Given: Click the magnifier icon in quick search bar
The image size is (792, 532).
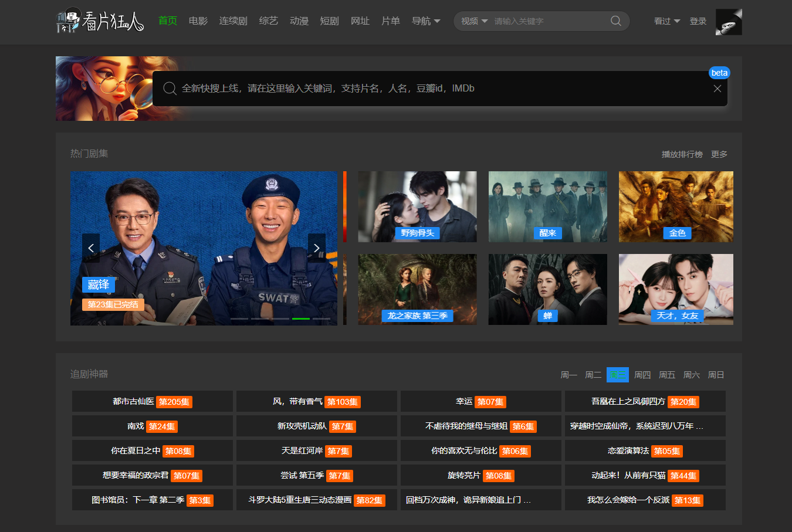Looking at the screenshot, I should (170, 89).
